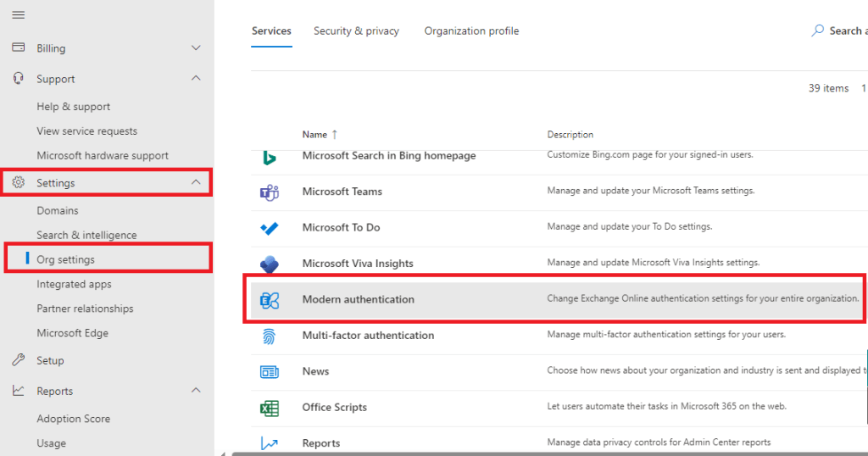868x456 pixels.
Task: Collapse the Support section chevron
Action: click(196, 79)
